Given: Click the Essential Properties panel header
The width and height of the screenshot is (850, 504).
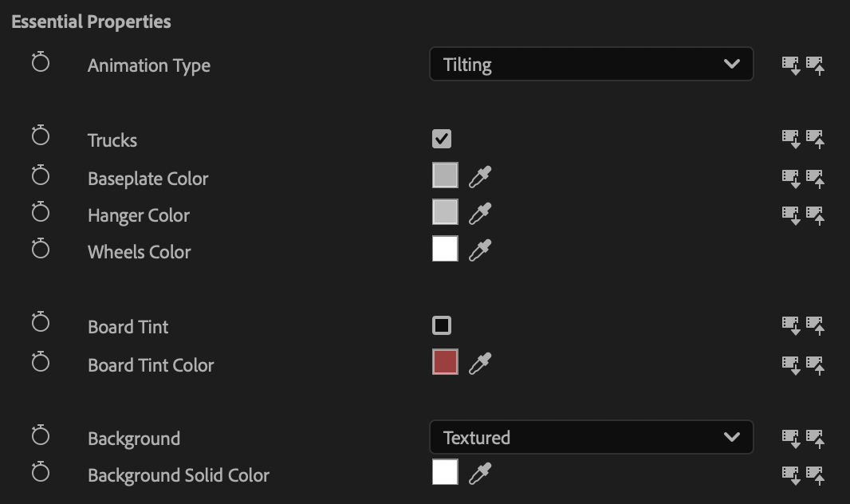Looking at the screenshot, I should click(91, 22).
